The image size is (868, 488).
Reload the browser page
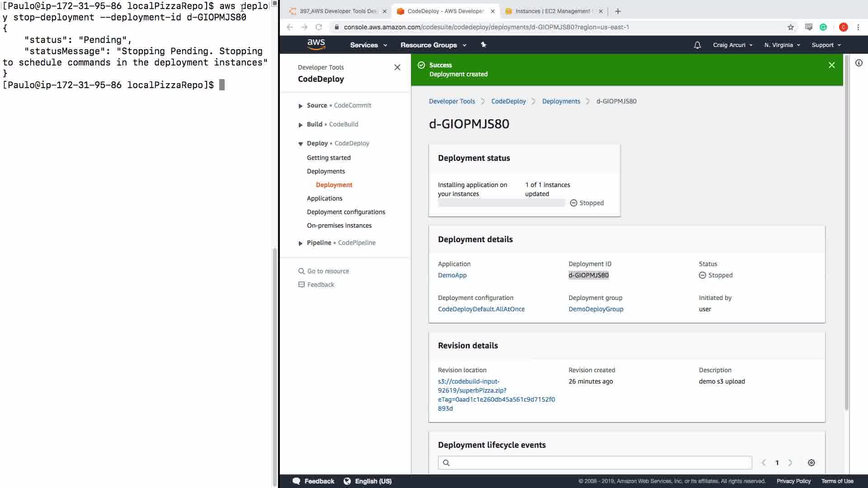(319, 27)
